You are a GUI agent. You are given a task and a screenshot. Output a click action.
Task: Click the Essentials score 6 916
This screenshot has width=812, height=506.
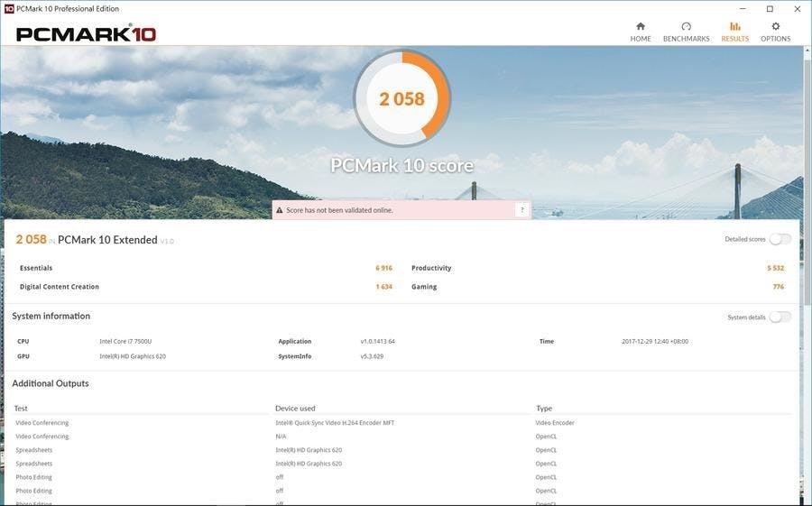coord(383,268)
